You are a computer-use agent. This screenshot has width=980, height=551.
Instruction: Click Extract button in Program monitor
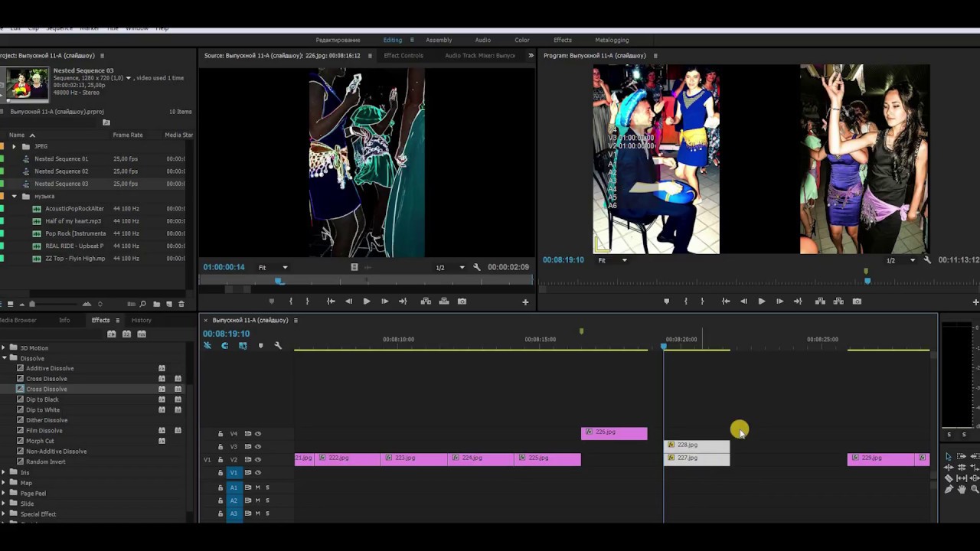pos(838,302)
